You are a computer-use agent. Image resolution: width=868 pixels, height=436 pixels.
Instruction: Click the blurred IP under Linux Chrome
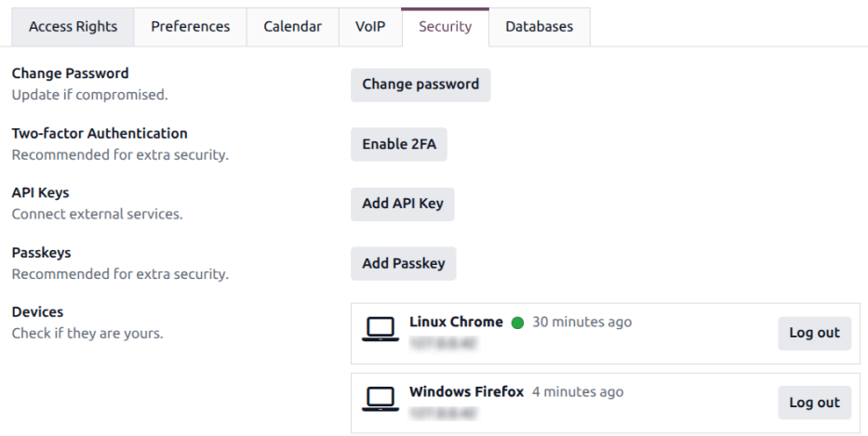444,344
